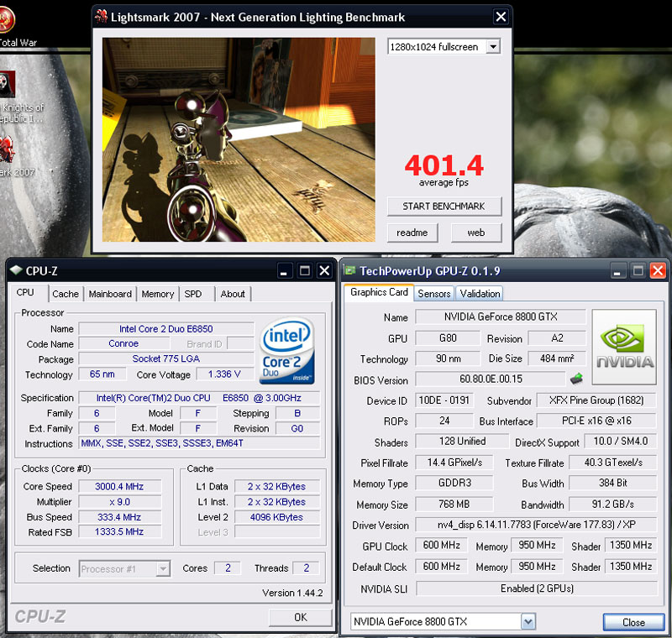The width and height of the screenshot is (672, 638).
Task: Click the Bus Speed value 333.4 MHz
Action: click(x=119, y=517)
